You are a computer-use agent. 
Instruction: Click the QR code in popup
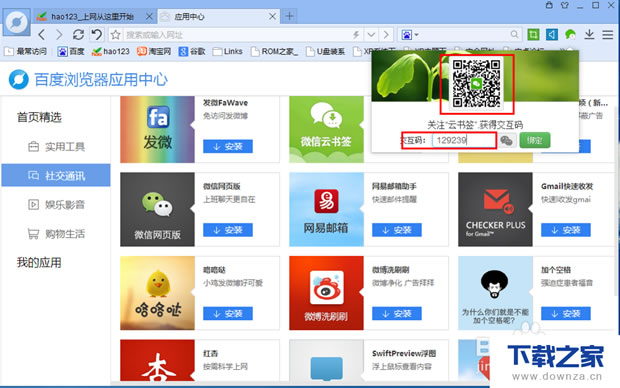point(476,83)
